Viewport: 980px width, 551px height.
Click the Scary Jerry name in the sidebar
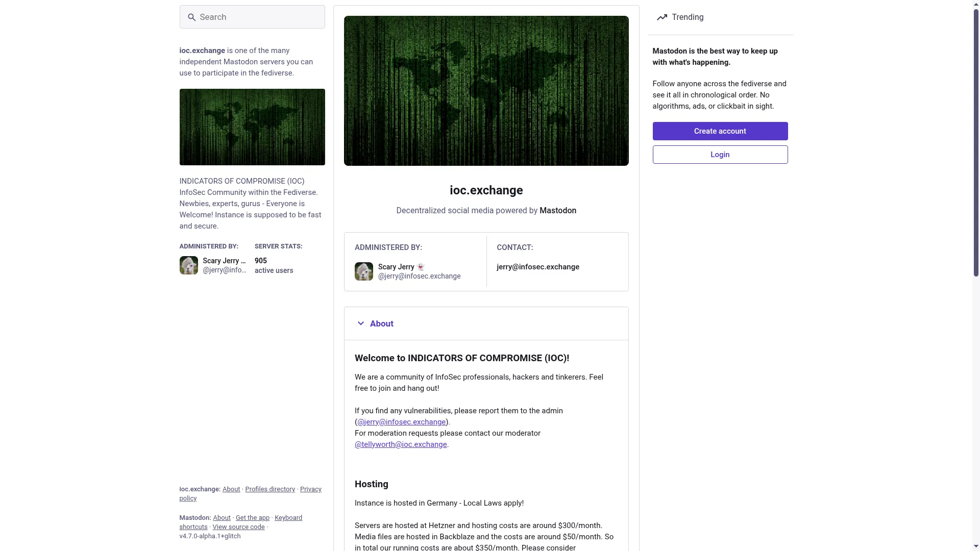point(224,261)
